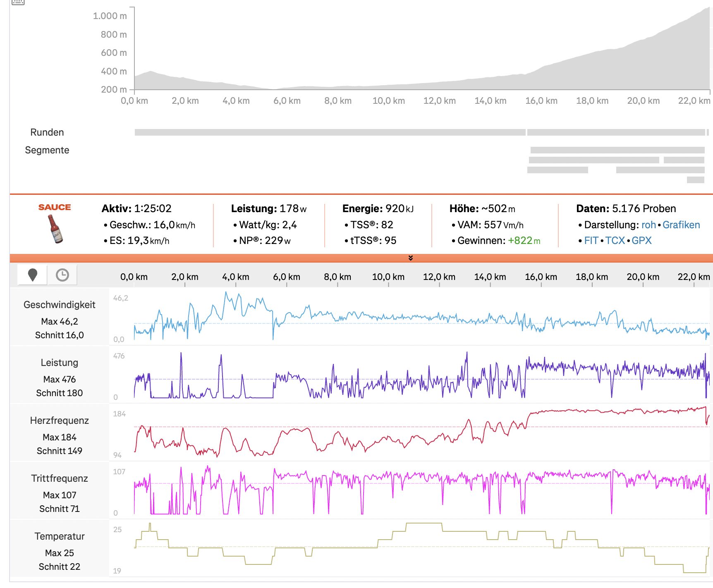Download the GPX file
The height and width of the screenshot is (588, 713).
(x=641, y=241)
